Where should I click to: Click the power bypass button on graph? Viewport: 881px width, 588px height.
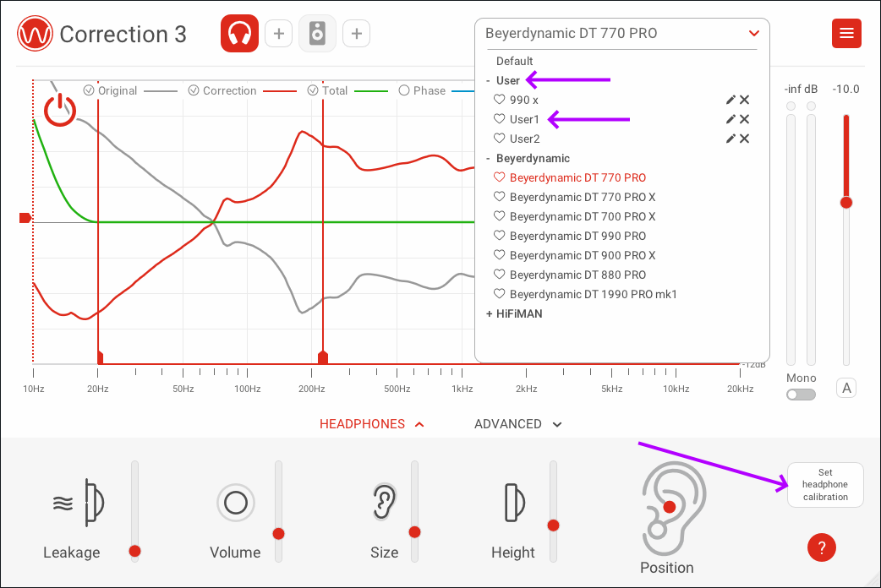point(60,111)
